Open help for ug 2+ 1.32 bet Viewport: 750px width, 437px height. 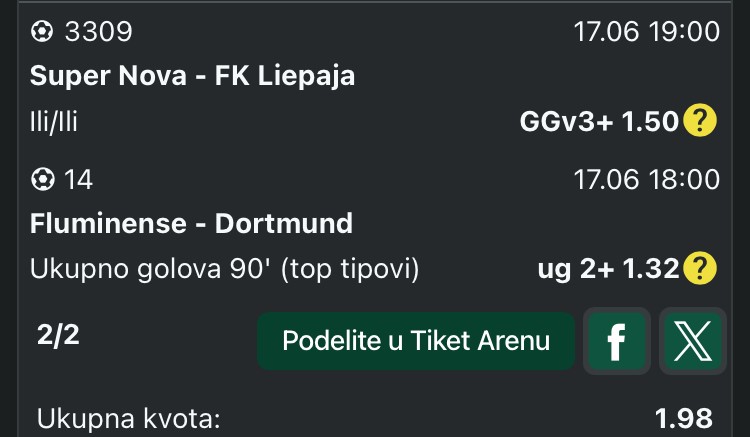pos(700,268)
